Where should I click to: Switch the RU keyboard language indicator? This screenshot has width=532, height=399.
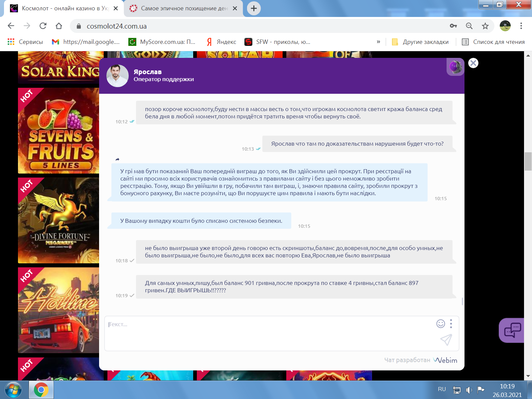pyautogui.click(x=442, y=389)
